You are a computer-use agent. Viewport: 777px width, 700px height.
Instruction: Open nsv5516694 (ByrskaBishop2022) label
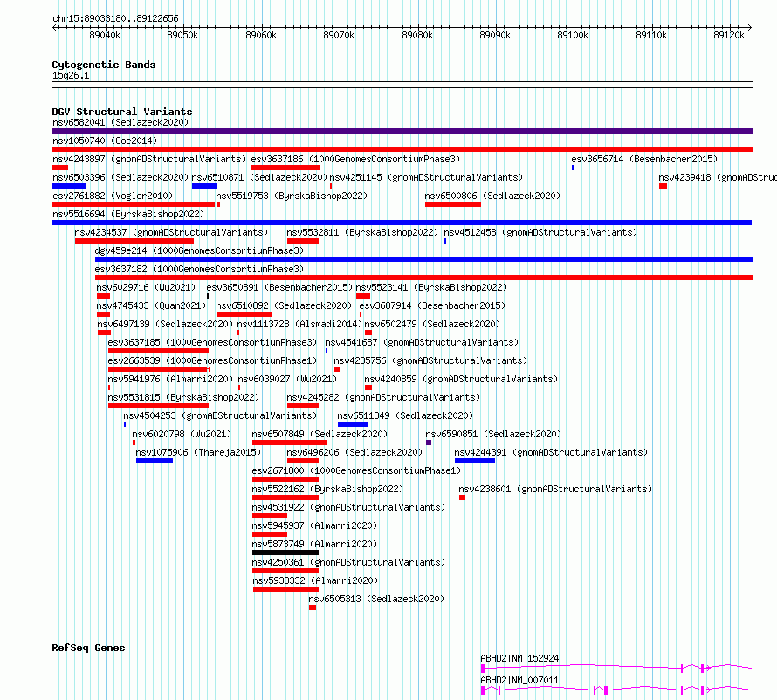pos(128,214)
